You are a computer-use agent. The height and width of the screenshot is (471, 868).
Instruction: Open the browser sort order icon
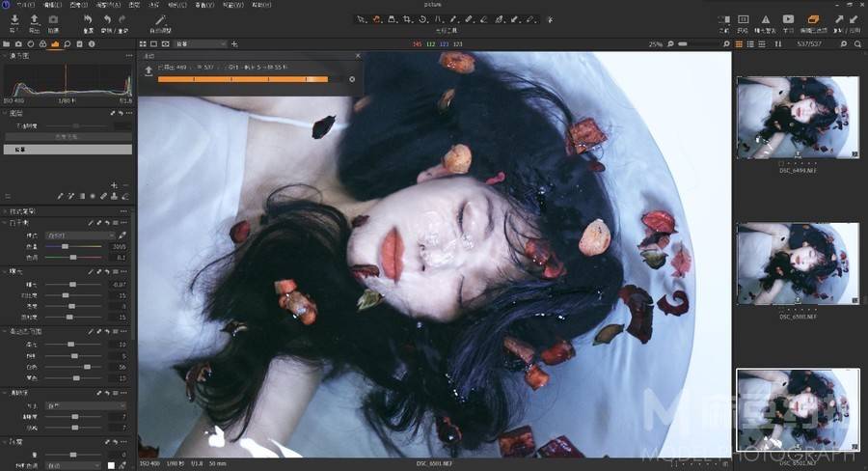778,43
